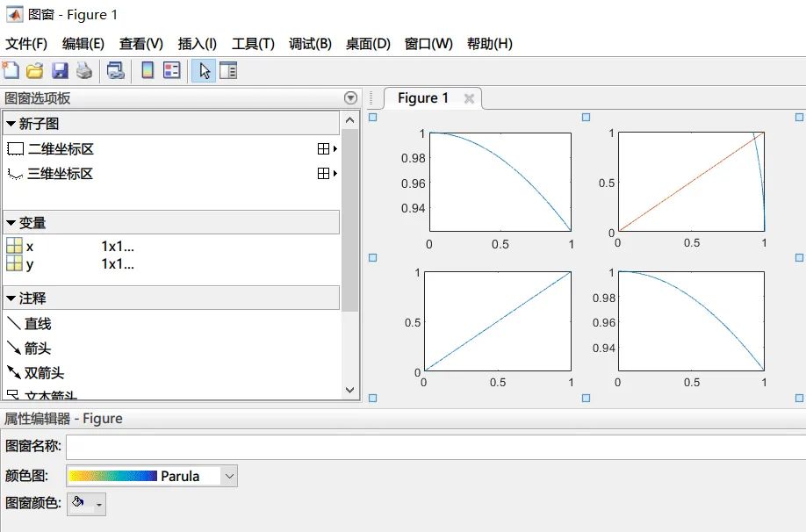Toggle the property editor panel icon
806x532 pixels.
pyautogui.click(x=227, y=70)
